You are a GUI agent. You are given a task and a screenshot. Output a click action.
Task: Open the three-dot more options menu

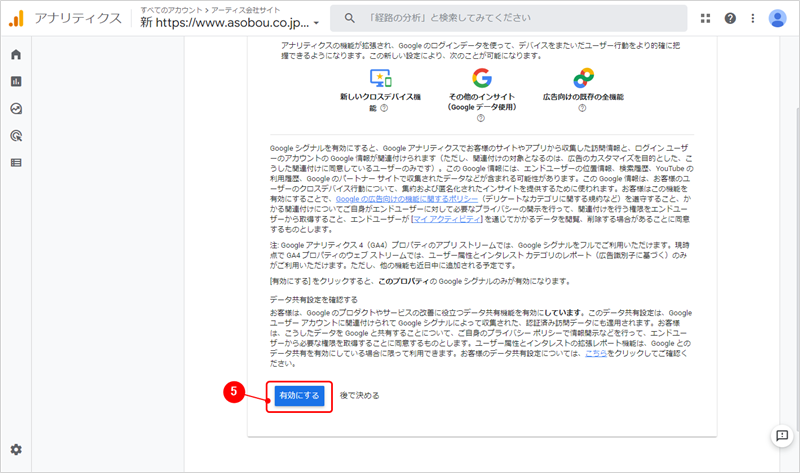coord(753,18)
